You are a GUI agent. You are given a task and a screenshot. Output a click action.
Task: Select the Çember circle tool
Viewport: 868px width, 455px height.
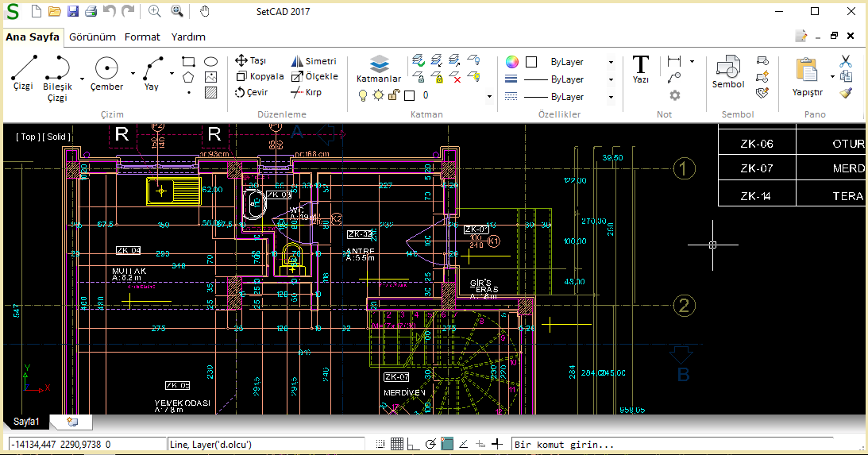pyautogui.click(x=106, y=73)
